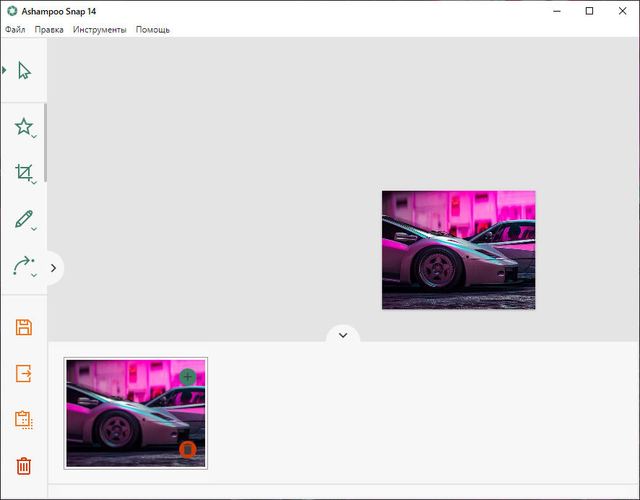Collapse the thumbnail strip with down chevron

[343, 335]
